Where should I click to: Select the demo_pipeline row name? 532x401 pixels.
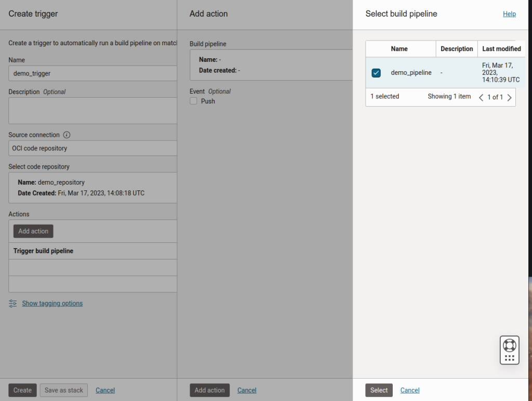pyautogui.click(x=411, y=73)
